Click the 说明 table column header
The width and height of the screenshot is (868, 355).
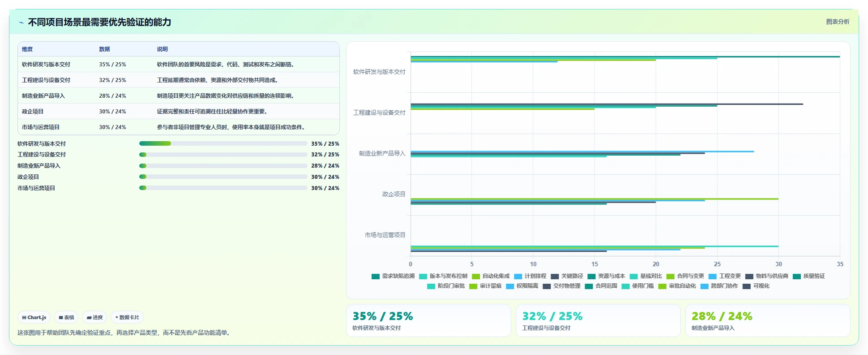tap(162, 49)
